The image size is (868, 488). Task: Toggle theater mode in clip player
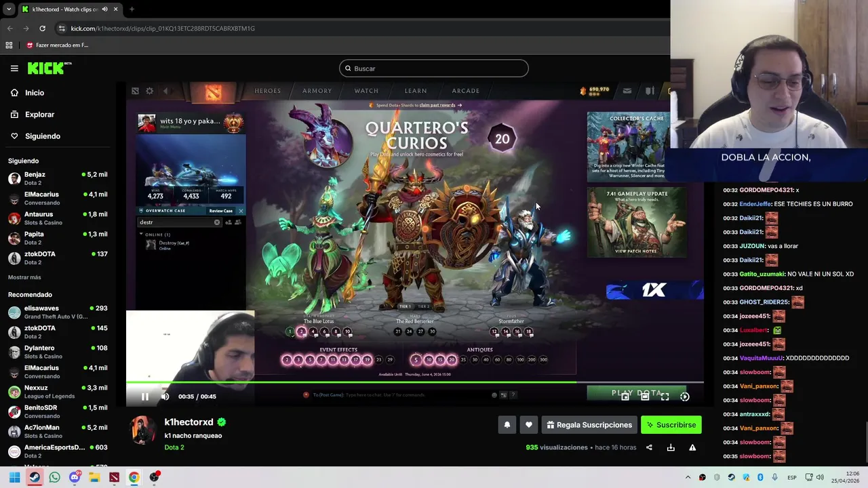coord(645,396)
